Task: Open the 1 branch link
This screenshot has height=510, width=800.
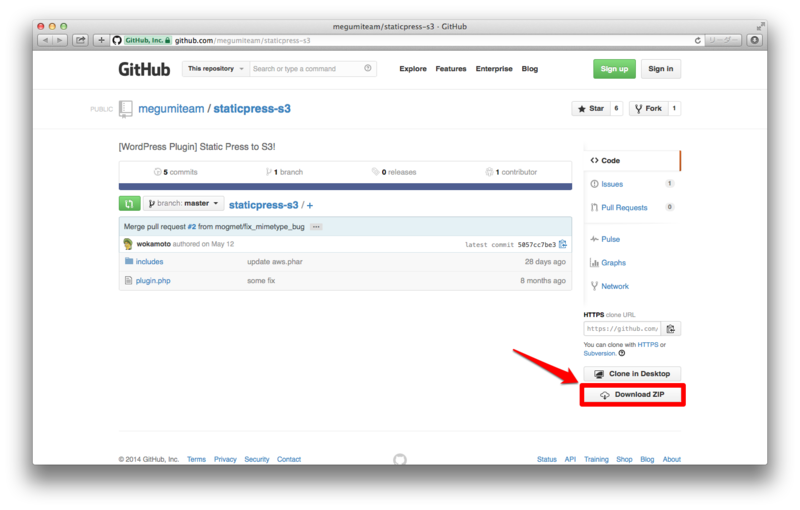Action: coord(284,172)
